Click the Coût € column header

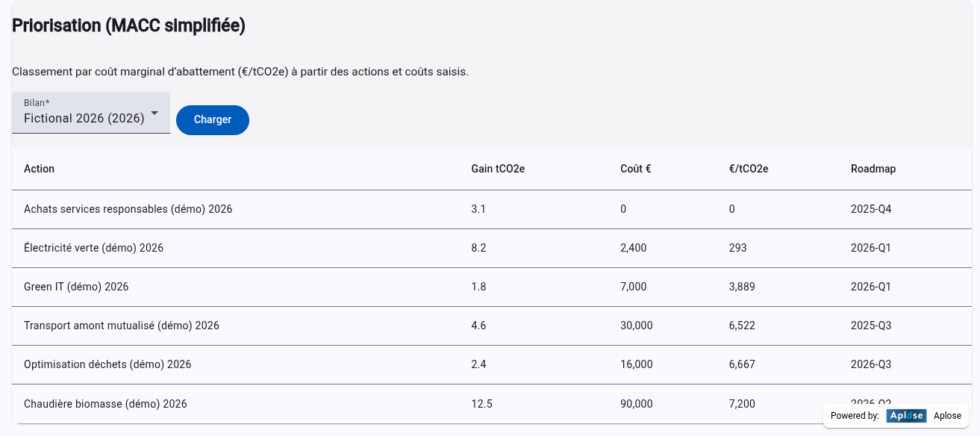pyautogui.click(x=635, y=169)
